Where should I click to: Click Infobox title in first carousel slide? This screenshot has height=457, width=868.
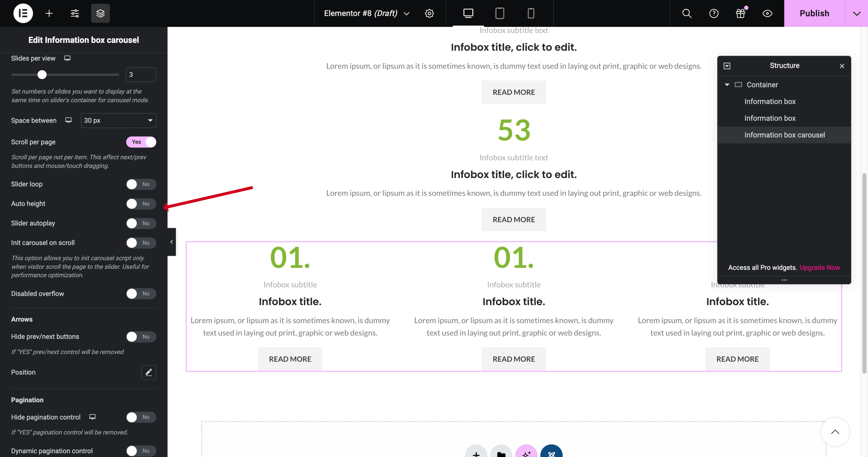[290, 302]
